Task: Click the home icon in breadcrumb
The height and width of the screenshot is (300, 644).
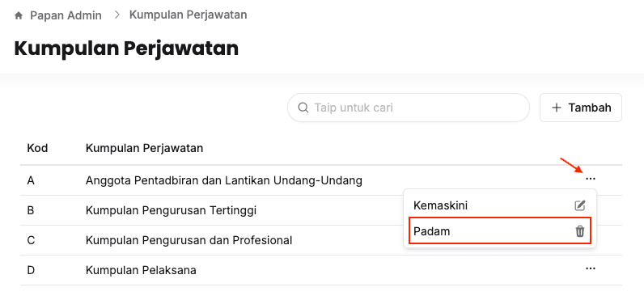Action: coord(19,16)
